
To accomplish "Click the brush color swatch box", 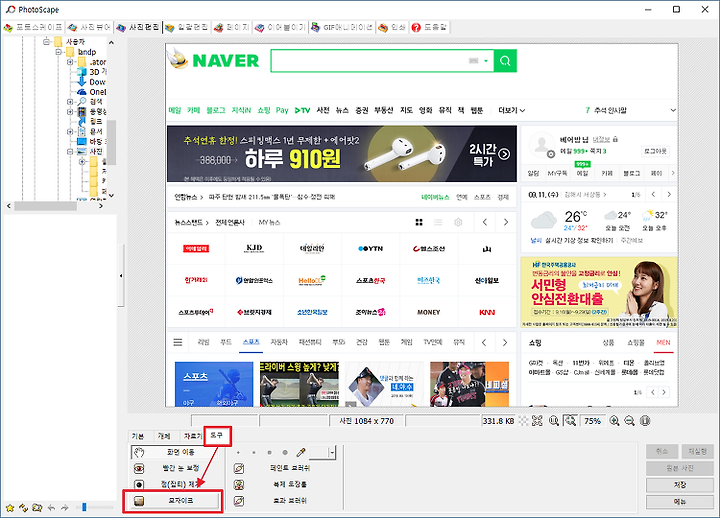I will point(319,453).
